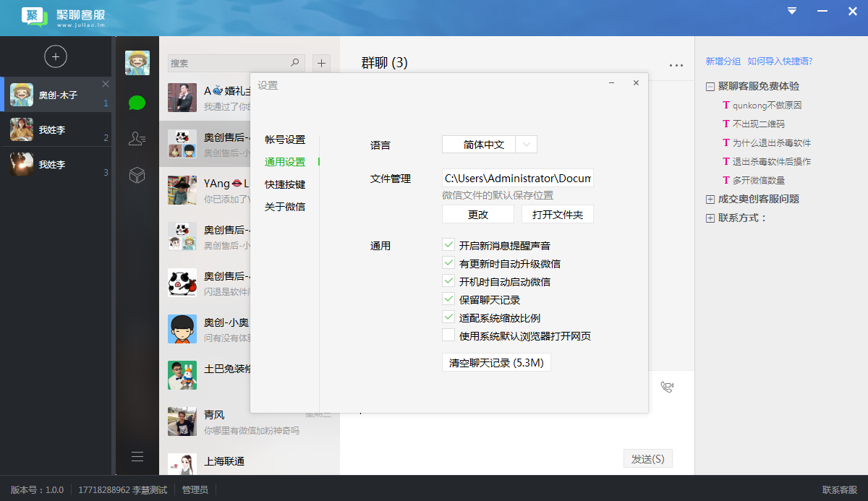This screenshot has height=501, width=868.
Task: Click the file path field under 文件管理
Action: [518, 178]
